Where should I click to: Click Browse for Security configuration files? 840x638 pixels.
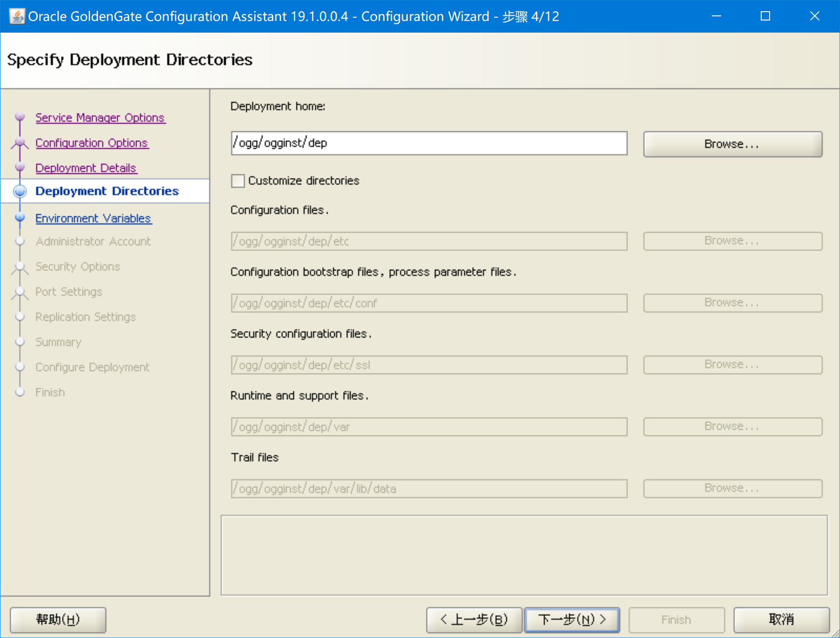click(732, 364)
